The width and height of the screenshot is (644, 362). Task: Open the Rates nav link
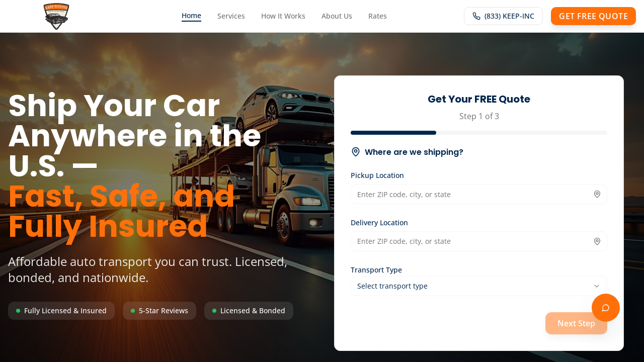click(377, 16)
